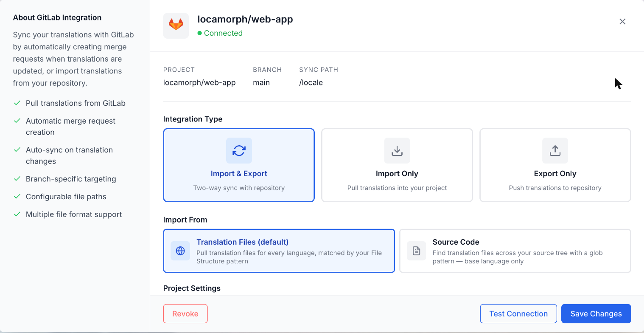The height and width of the screenshot is (333, 644).
Task: Click the green Connected status dot
Action: tap(199, 33)
